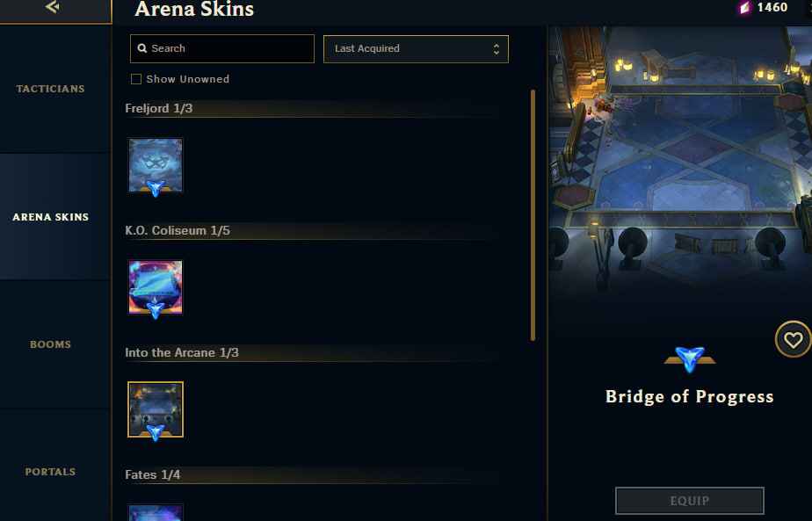Go to the Portals tab
Image resolution: width=812 pixels, height=521 pixels.
click(51, 472)
